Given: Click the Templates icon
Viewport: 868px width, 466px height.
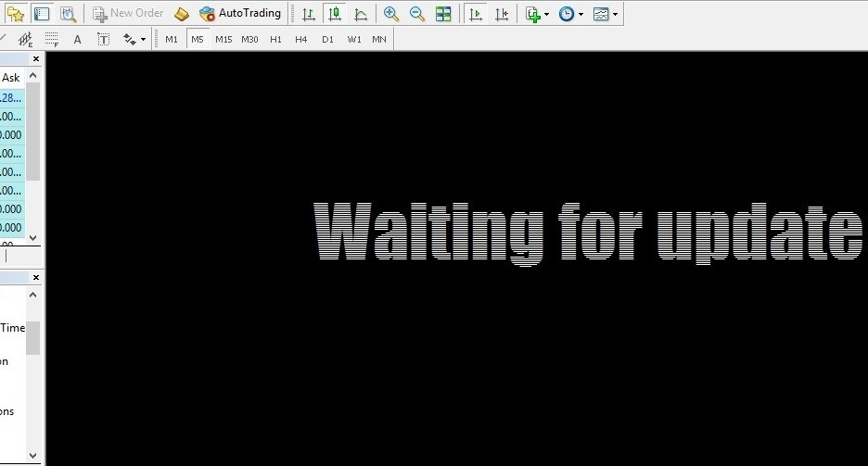Looking at the screenshot, I should tap(601, 14).
